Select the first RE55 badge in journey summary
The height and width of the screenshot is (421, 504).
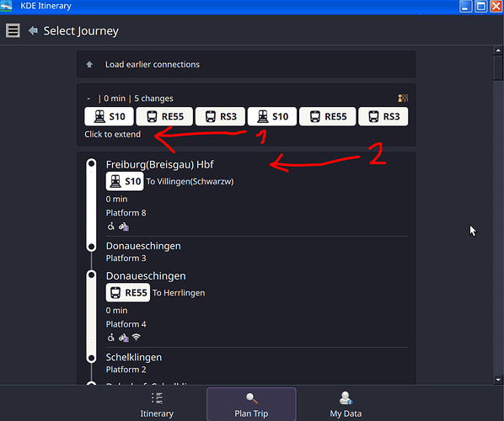coord(164,116)
